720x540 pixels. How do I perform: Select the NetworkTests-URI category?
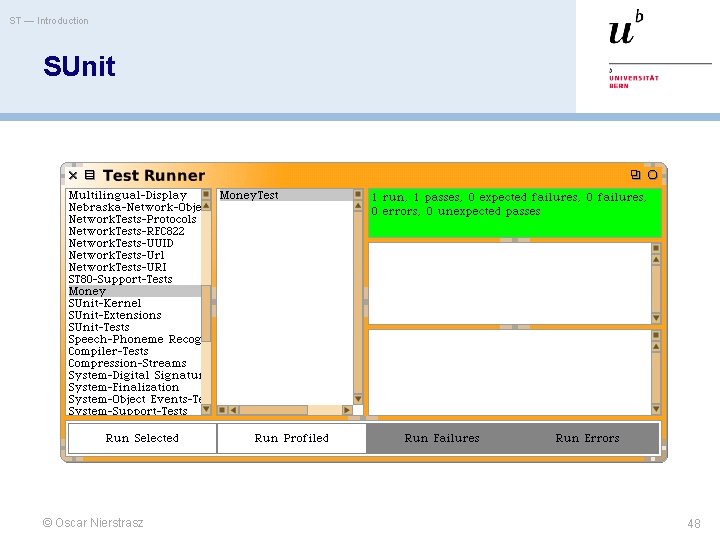134,267
